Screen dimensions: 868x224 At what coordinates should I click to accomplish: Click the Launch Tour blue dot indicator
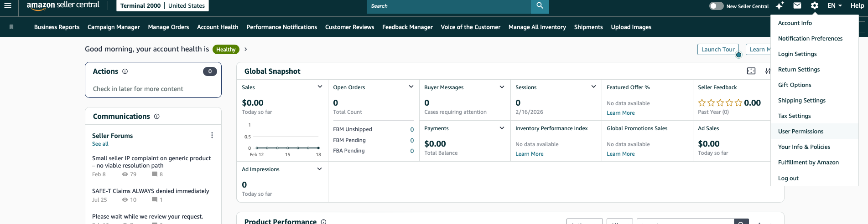pos(738,55)
